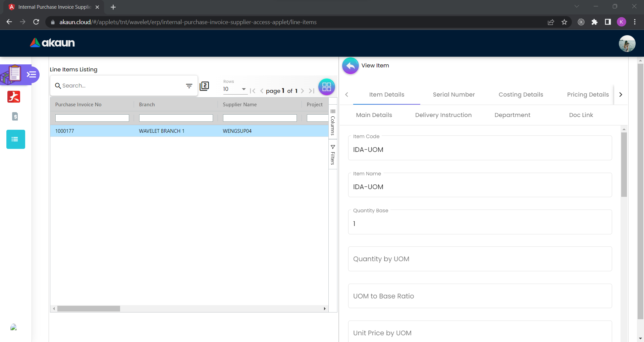Expand the Columns side panel
Screen dimensions: 644x342
pos(333,122)
